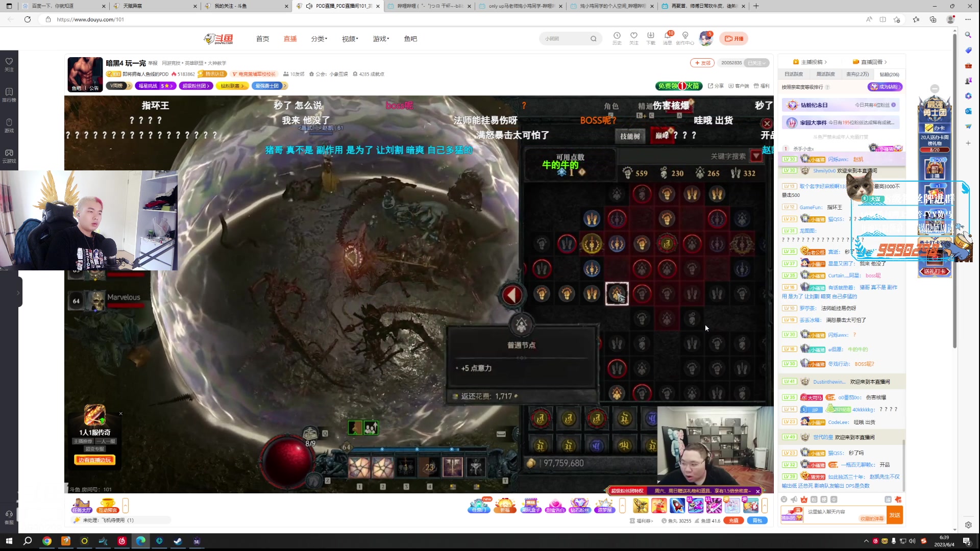
Task: Open the task hall icon
Action: point(82,505)
